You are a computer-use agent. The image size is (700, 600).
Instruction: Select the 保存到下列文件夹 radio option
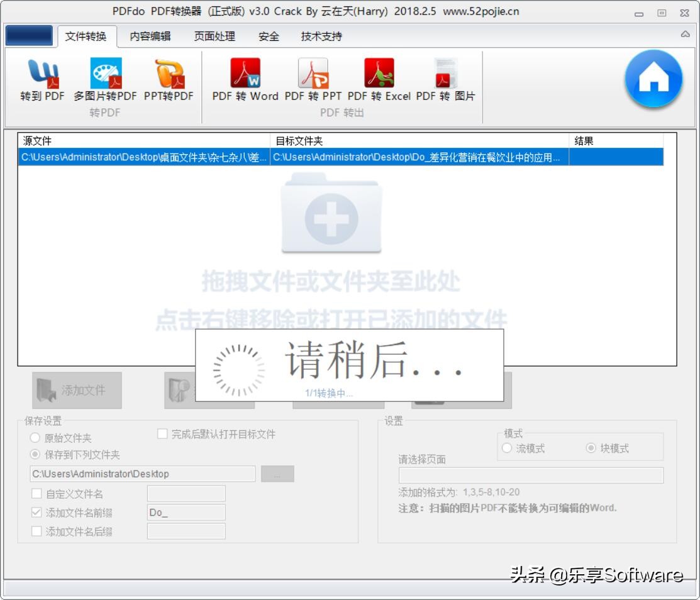pos(35,455)
